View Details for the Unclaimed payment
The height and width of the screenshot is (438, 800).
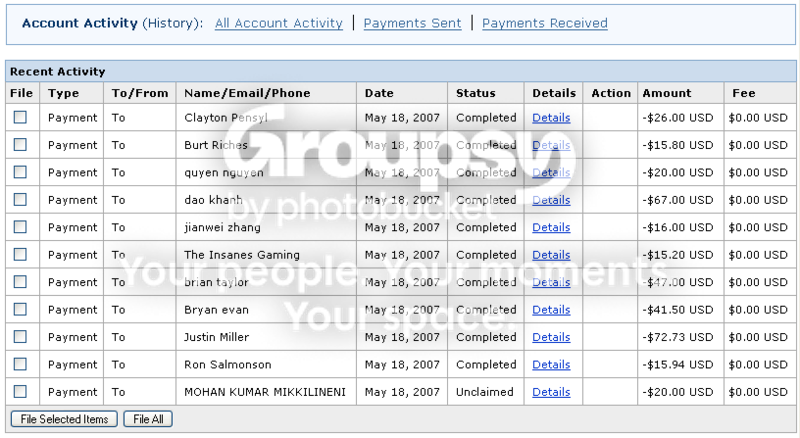[x=551, y=392]
